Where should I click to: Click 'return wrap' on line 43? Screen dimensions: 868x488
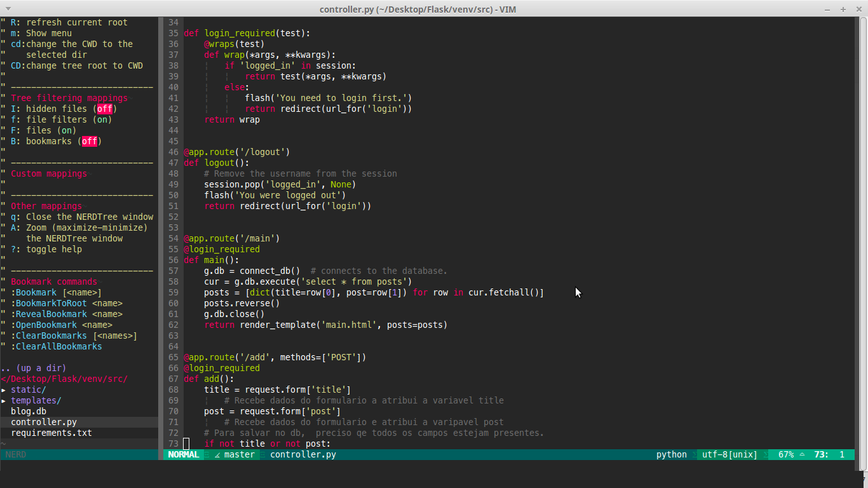232,119
